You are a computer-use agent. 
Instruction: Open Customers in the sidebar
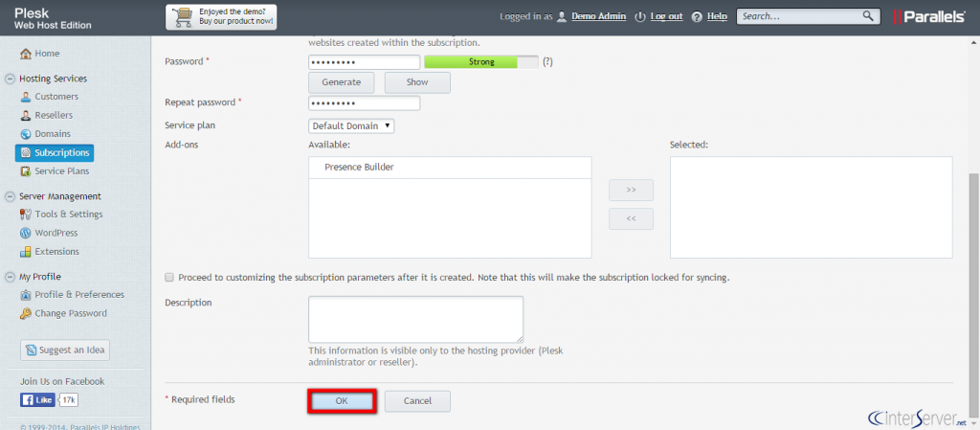pyautogui.click(x=56, y=97)
